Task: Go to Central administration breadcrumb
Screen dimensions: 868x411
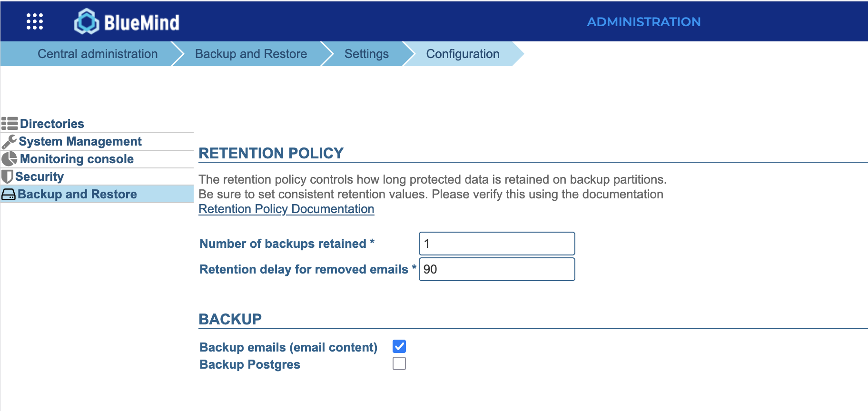Action: point(98,54)
